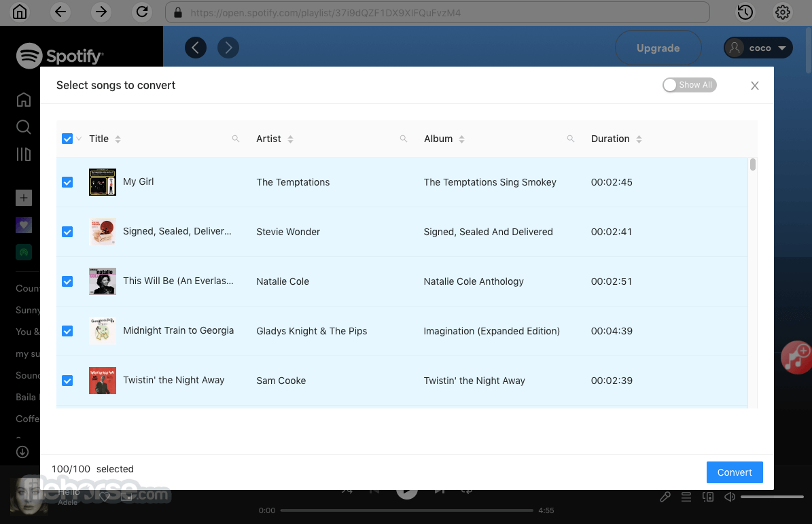Open settings via the gear icon
812x524 pixels.
pos(783,12)
